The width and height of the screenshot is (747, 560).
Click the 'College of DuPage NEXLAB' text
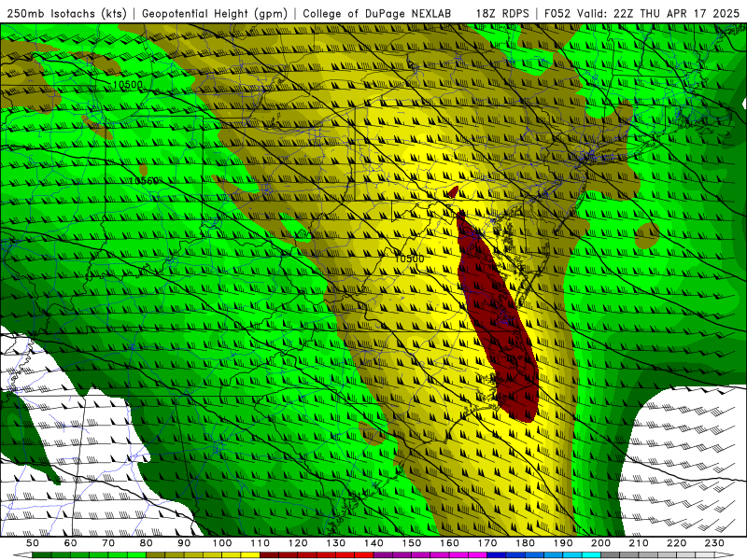[377, 13]
